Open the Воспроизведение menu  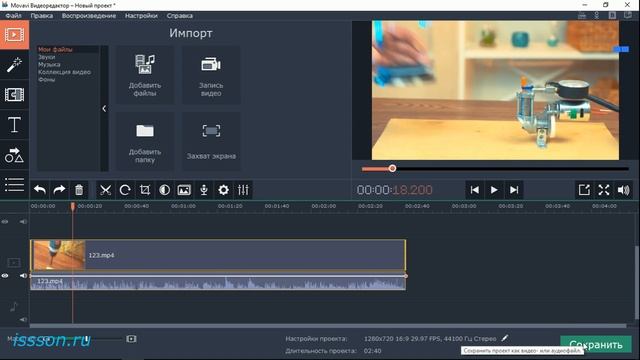[89, 16]
